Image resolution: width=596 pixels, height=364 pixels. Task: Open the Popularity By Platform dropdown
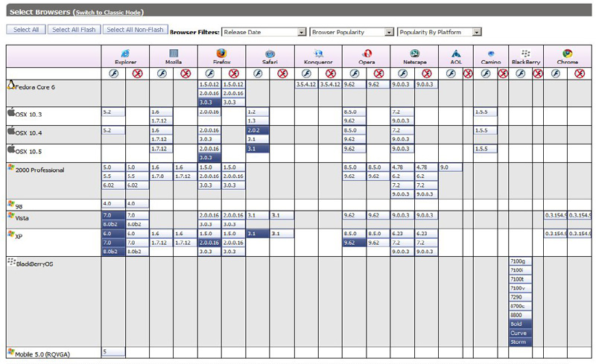[x=440, y=32]
